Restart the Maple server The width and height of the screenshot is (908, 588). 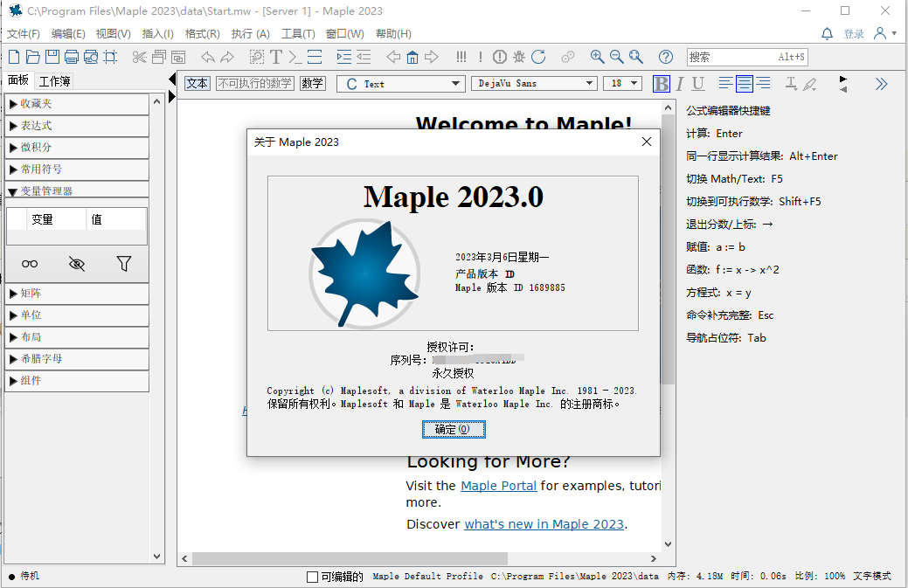click(x=537, y=58)
